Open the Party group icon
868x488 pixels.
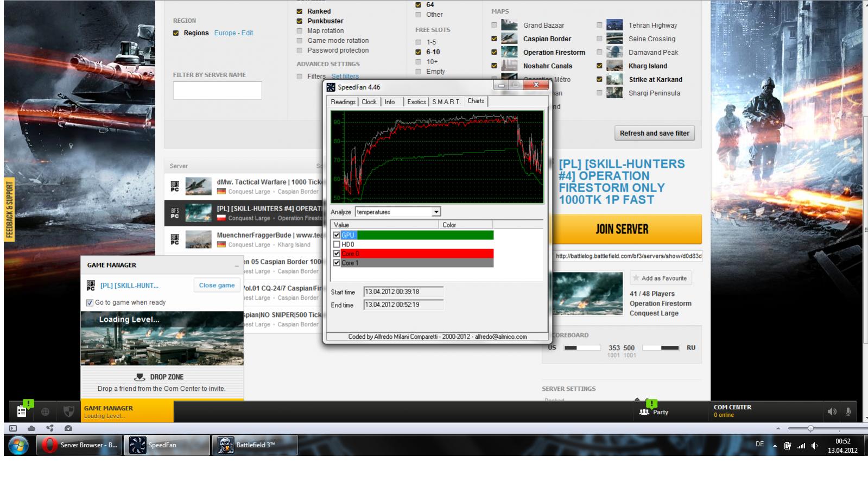point(644,412)
